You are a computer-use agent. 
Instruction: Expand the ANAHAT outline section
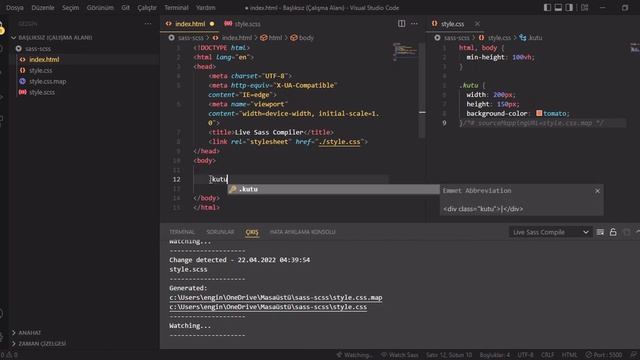29,333
